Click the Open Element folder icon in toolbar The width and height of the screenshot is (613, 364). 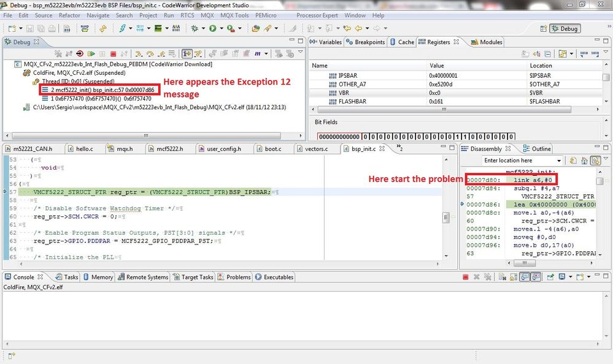pos(256,28)
